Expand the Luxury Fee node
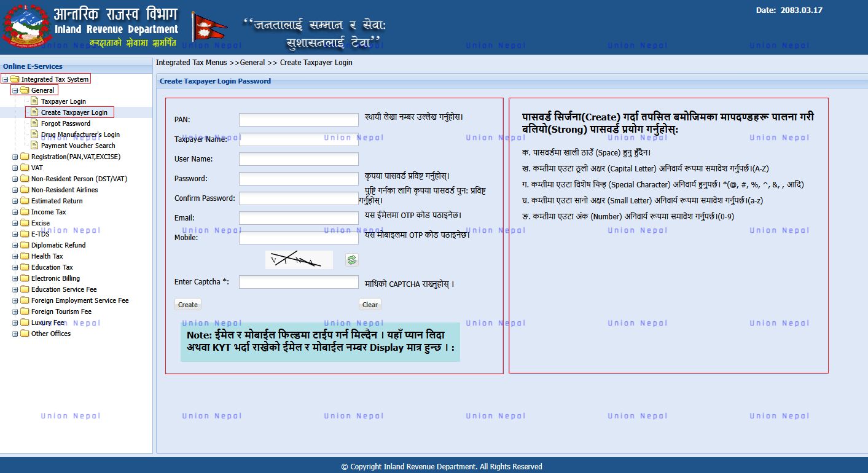The image size is (868, 473). pos(15,322)
